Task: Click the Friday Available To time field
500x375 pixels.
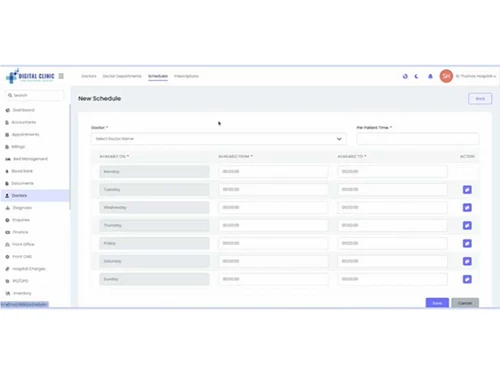Action: pos(392,243)
